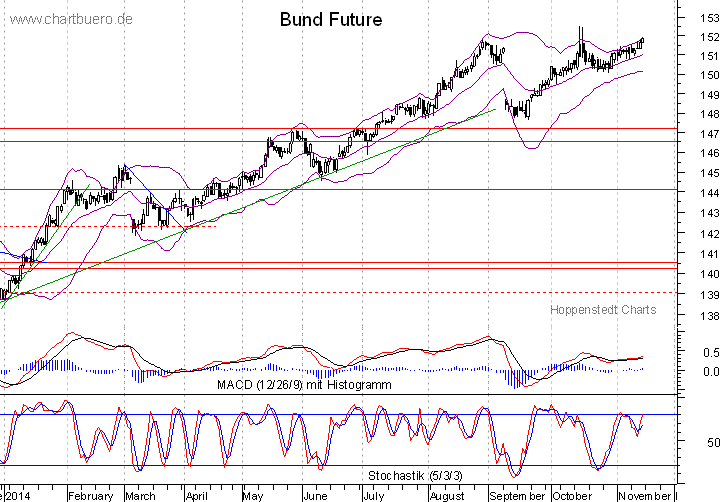
Task: Select the "November" label on the time axis
Action: point(645,496)
